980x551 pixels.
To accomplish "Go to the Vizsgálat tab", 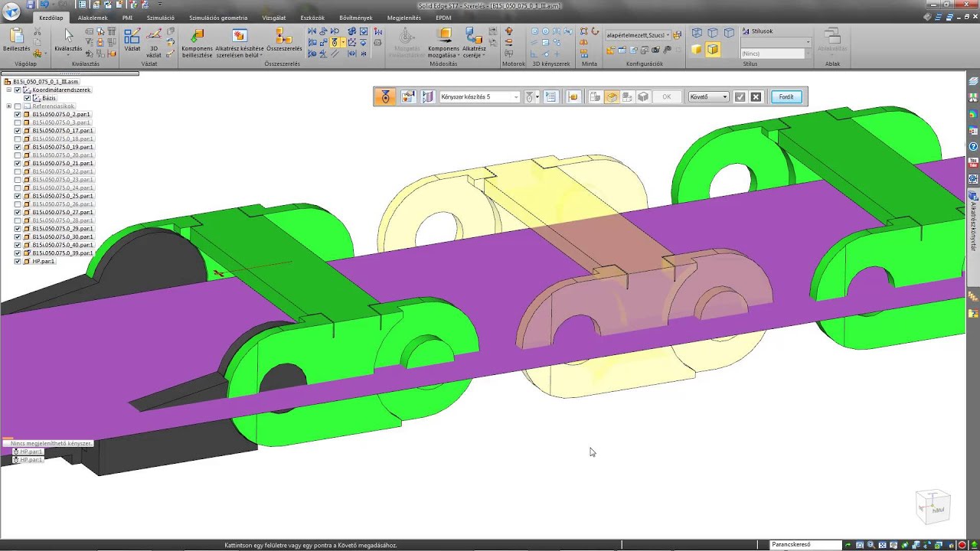I will [x=274, y=18].
